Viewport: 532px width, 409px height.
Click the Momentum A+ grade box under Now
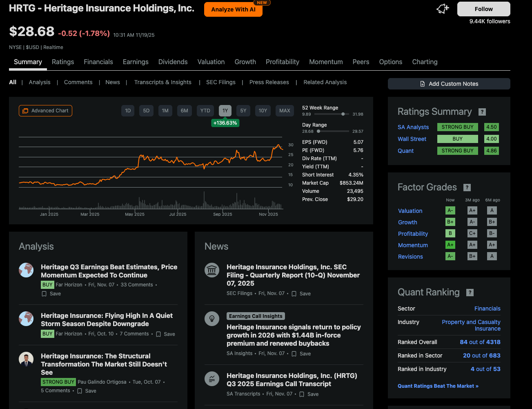(450, 245)
